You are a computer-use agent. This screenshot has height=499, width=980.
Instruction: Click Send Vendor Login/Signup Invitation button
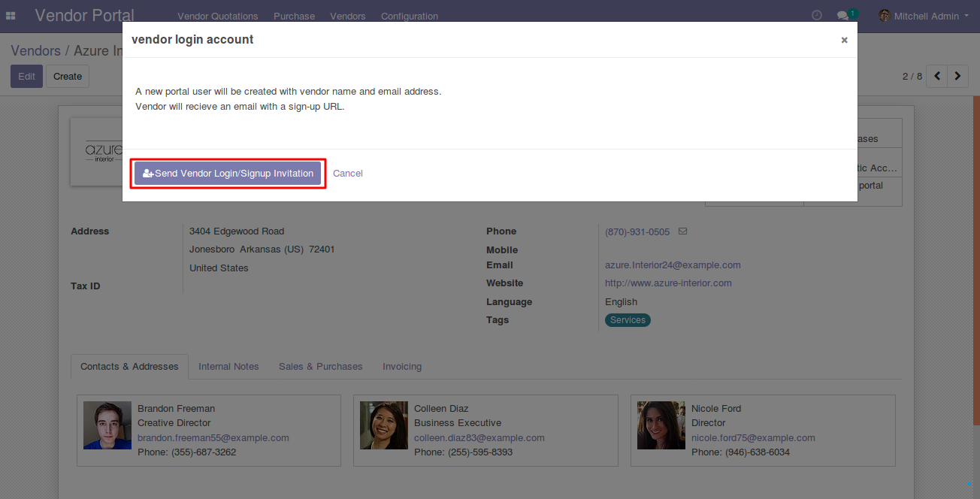pos(228,174)
